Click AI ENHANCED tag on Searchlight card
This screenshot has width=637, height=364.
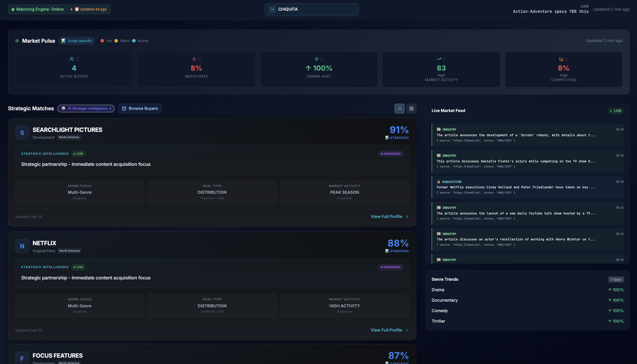390,154
